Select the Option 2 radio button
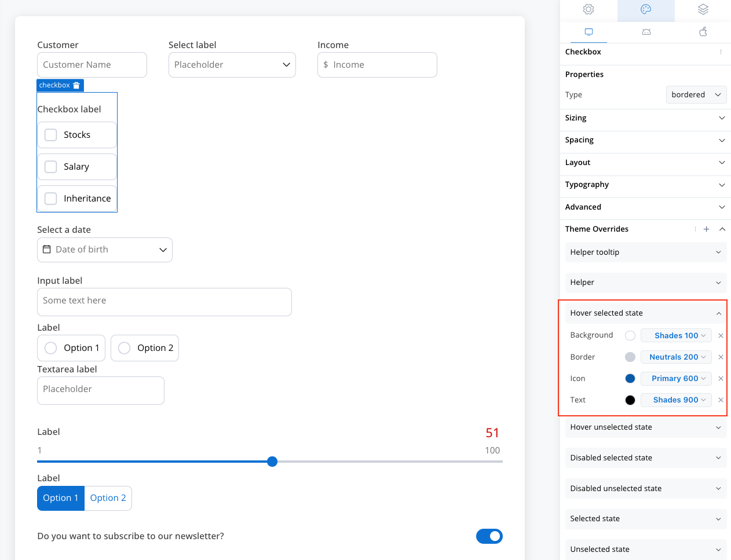The width and height of the screenshot is (731, 560). coord(124,348)
